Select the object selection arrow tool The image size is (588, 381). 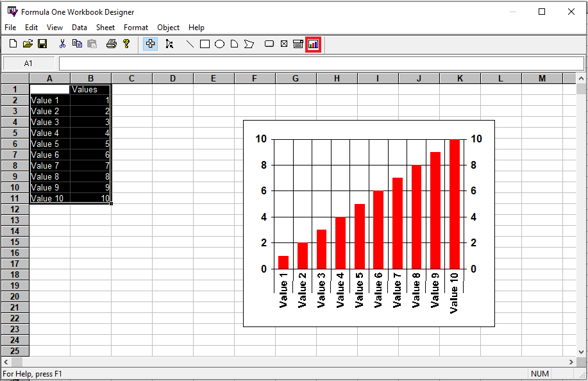click(169, 44)
